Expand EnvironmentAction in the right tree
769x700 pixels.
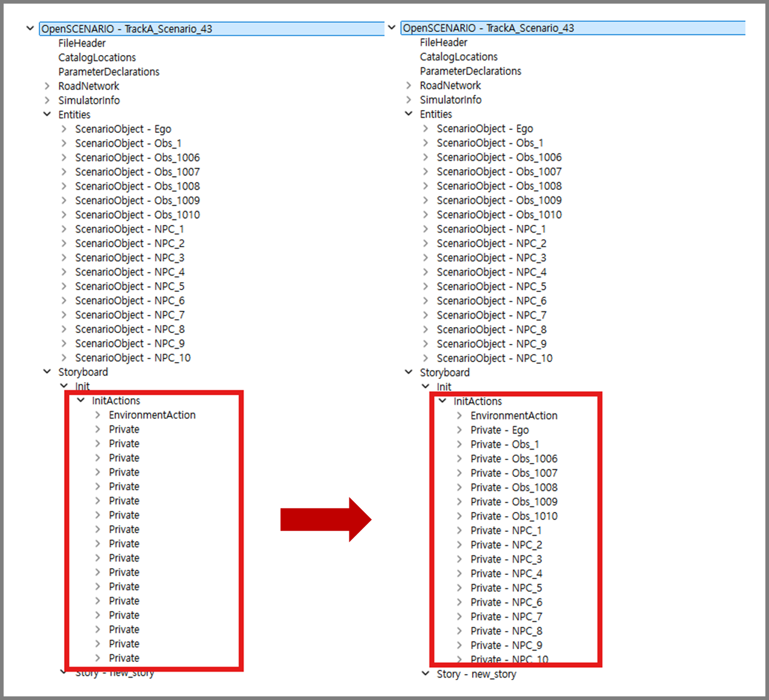coord(459,415)
